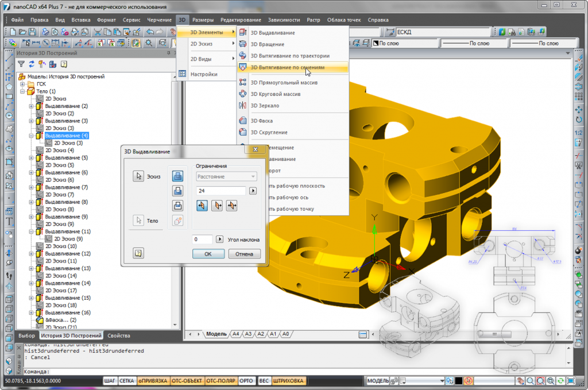Viewport: 588px width, 390px height.
Task: Click the help icon in extrusion dialog
Action: [138, 253]
